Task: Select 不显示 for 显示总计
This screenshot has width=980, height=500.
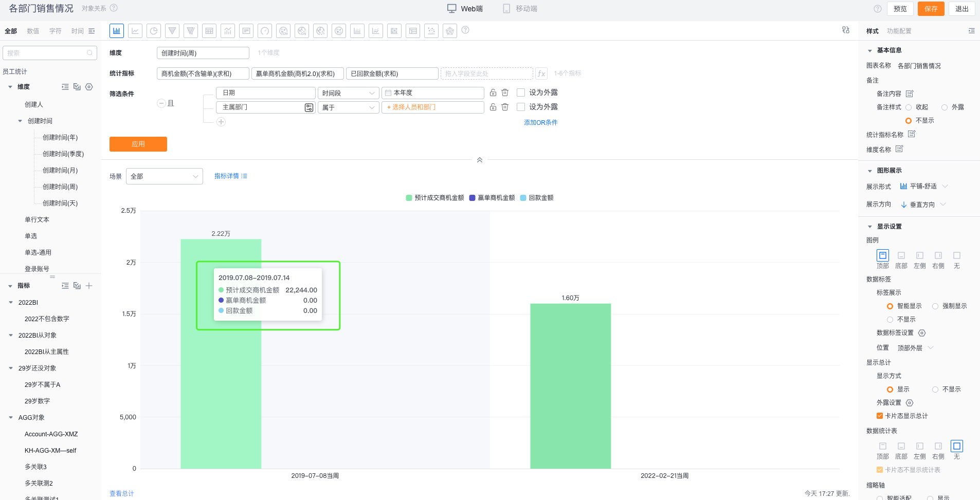Action: 935,390
